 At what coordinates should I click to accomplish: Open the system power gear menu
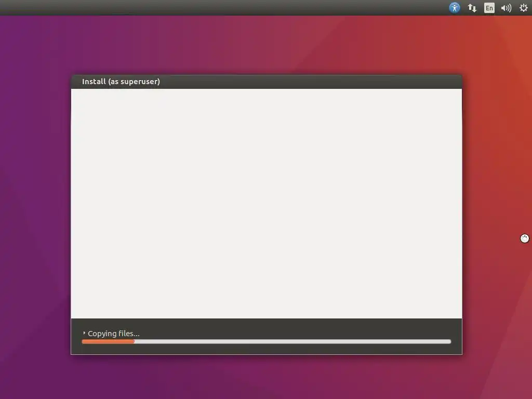coord(524,8)
